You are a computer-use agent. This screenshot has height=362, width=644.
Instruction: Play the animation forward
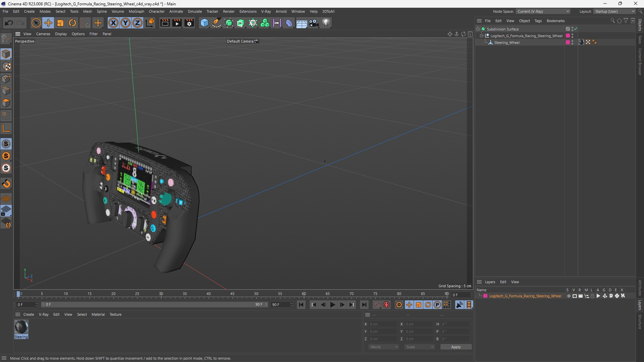333,305
